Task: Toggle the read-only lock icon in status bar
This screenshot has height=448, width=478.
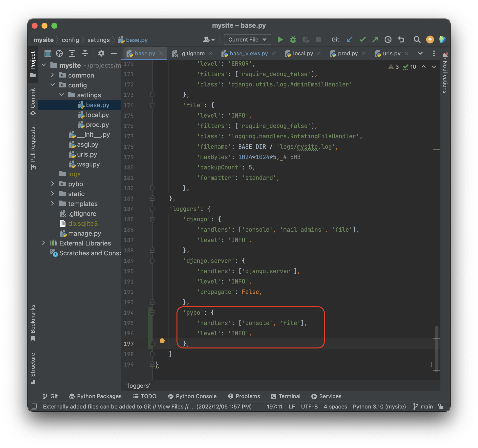Action: [x=441, y=407]
